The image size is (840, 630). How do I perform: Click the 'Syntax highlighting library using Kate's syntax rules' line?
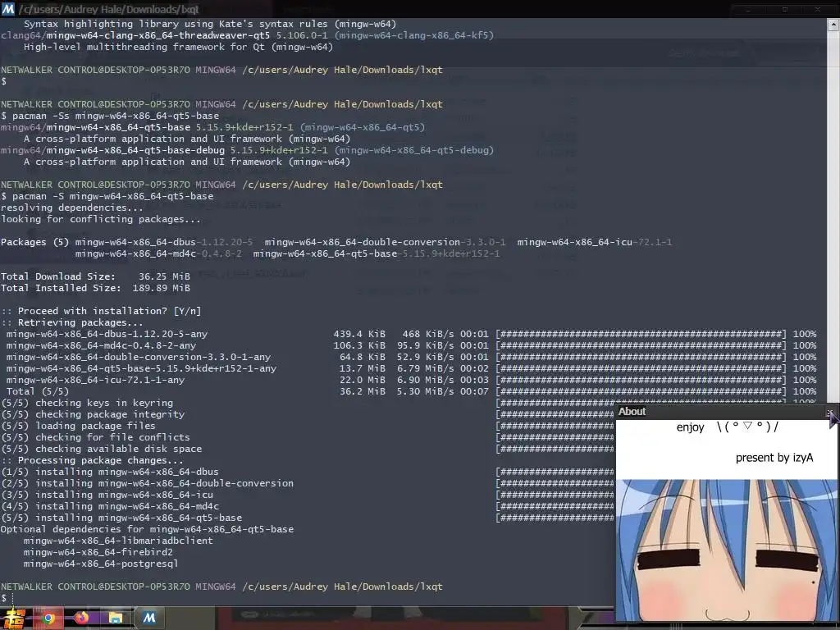click(x=210, y=24)
